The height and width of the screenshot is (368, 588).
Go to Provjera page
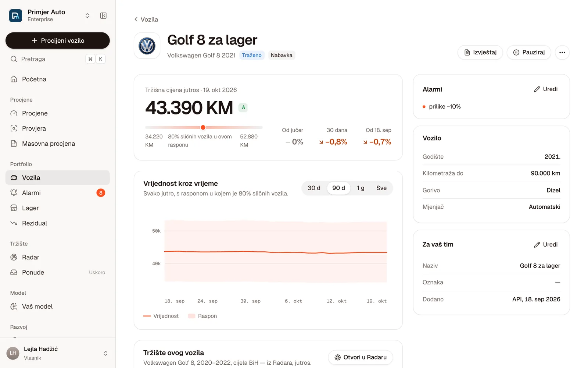[x=58, y=128]
